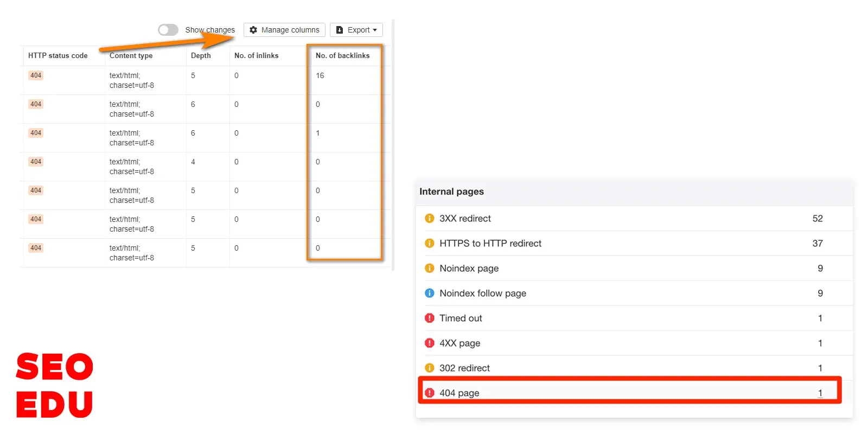Click the Depth column header
The height and width of the screenshot is (434, 868).
(x=201, y=55)
